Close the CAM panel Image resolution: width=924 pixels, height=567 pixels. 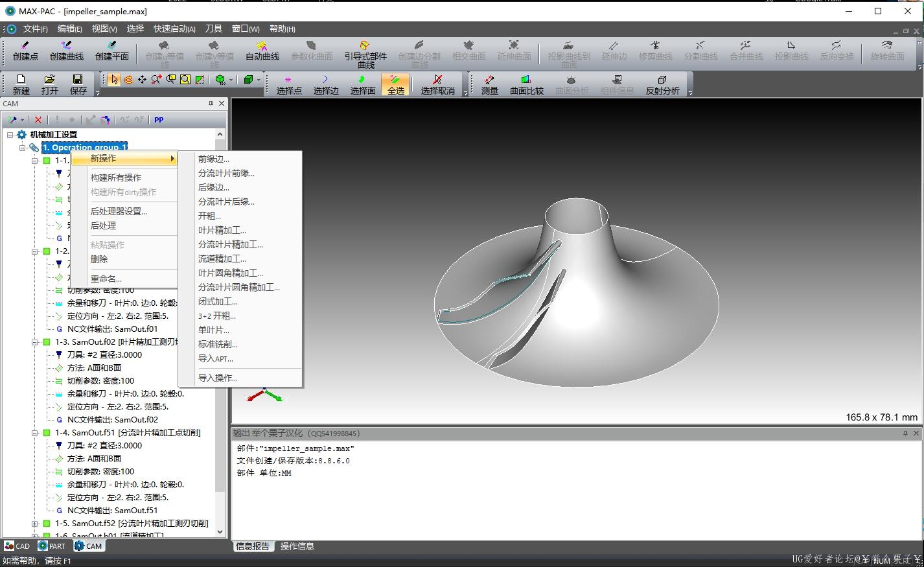[222, 104]
